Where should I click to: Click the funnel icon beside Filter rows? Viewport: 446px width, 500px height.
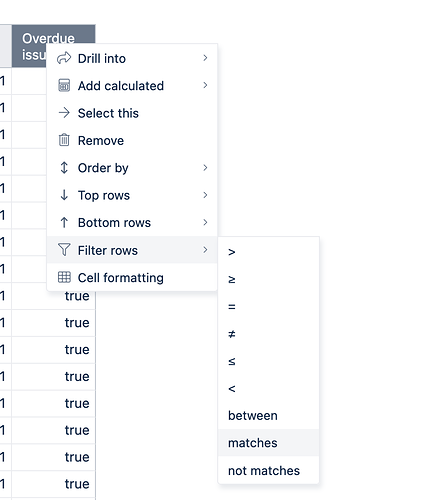64,250
